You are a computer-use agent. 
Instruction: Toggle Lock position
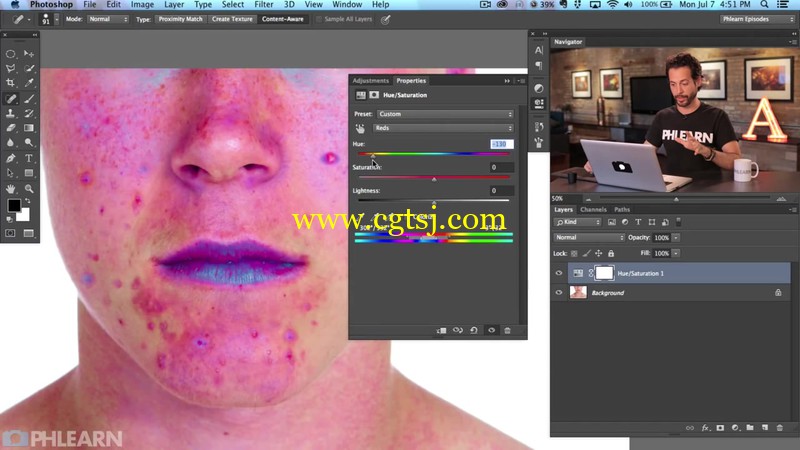point(598,254)
